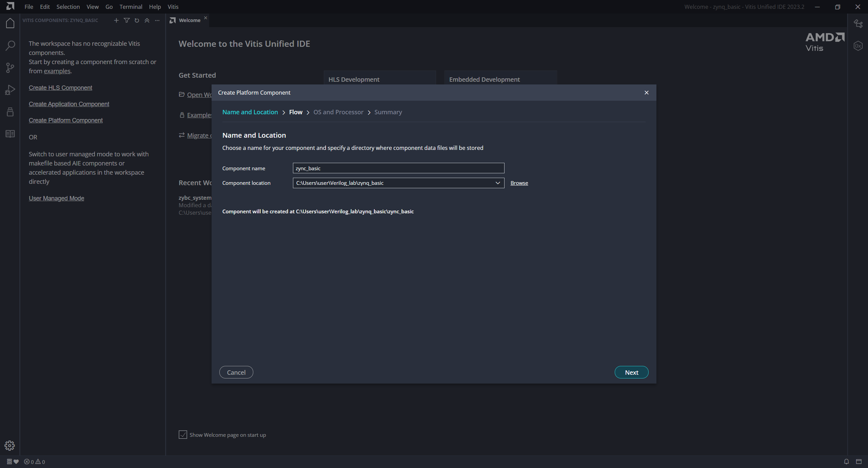Click the plus icon to add component

pyautogui.click(x=116, y=20)
